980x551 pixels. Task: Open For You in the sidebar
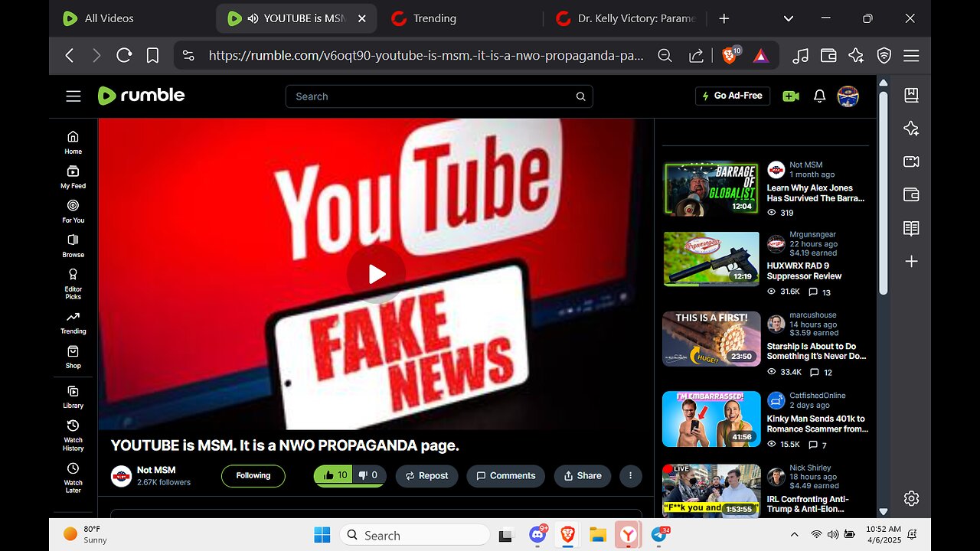(73, 210)
